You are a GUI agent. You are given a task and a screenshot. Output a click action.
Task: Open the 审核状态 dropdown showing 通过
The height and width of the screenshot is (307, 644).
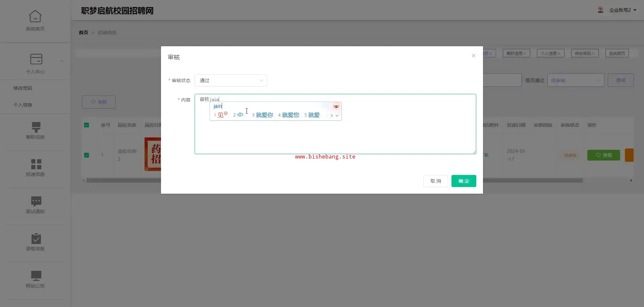[x=231, y=80]
